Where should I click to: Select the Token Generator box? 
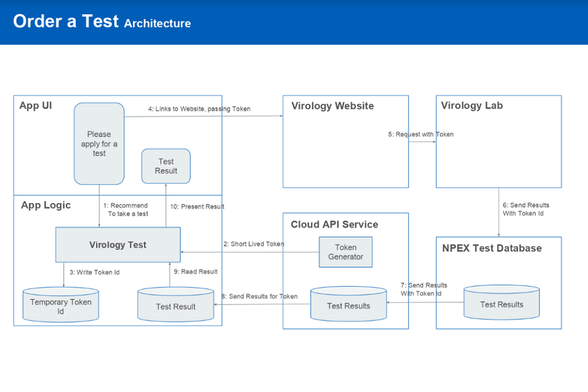(x=345, y=252)
